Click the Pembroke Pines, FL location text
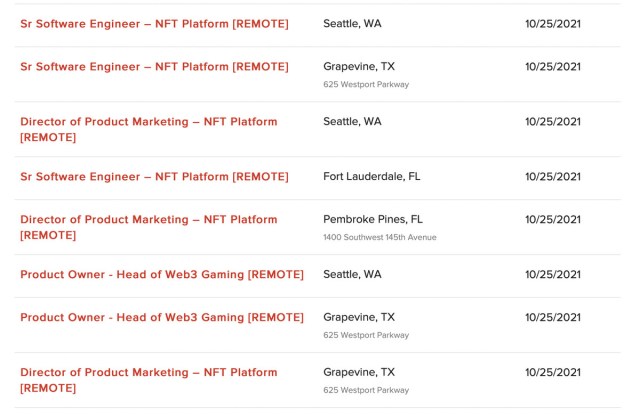640x415 pixels. tap(373, 220)
